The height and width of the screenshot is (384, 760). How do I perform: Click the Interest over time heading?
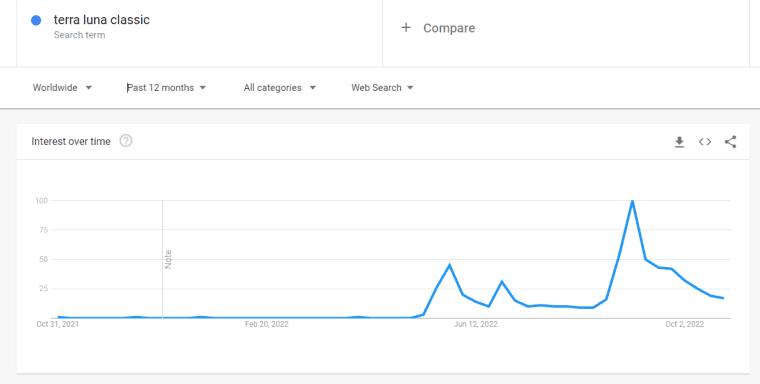point(71,141)
